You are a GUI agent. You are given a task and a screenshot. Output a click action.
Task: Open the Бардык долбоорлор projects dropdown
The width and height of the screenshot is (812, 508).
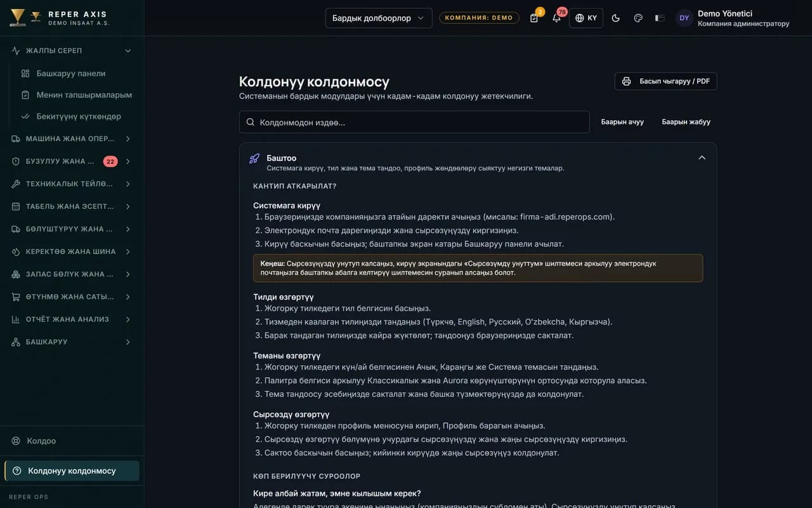tap(379, 18)
